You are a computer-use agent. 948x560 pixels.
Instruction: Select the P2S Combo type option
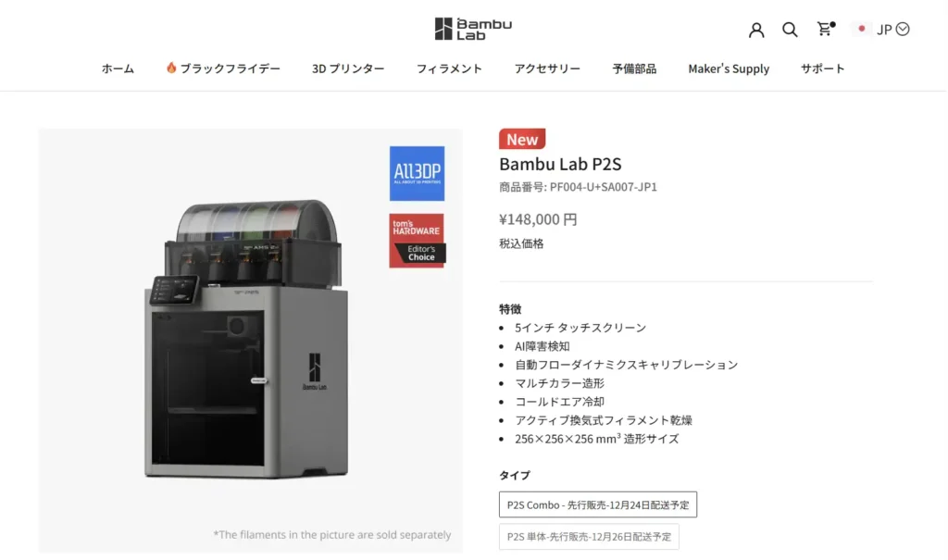point(597,504)
